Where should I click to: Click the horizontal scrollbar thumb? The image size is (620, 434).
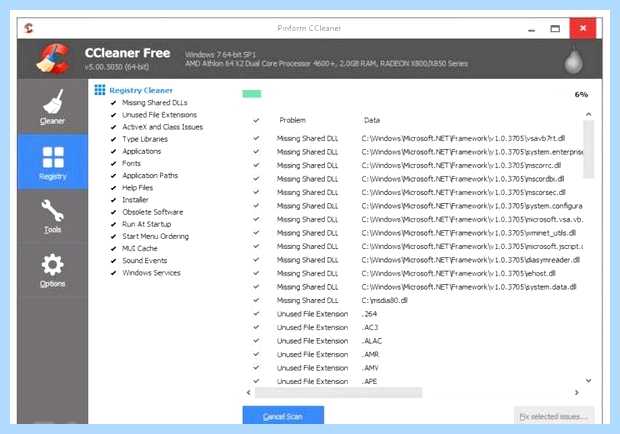[338, 392]
